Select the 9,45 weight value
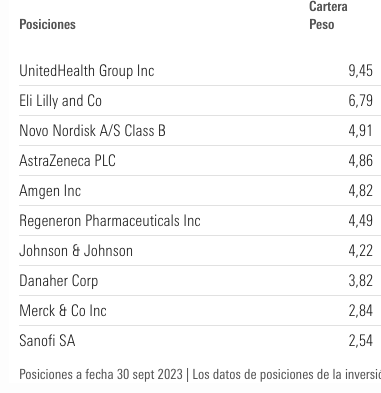 click(x=360, y=71)
